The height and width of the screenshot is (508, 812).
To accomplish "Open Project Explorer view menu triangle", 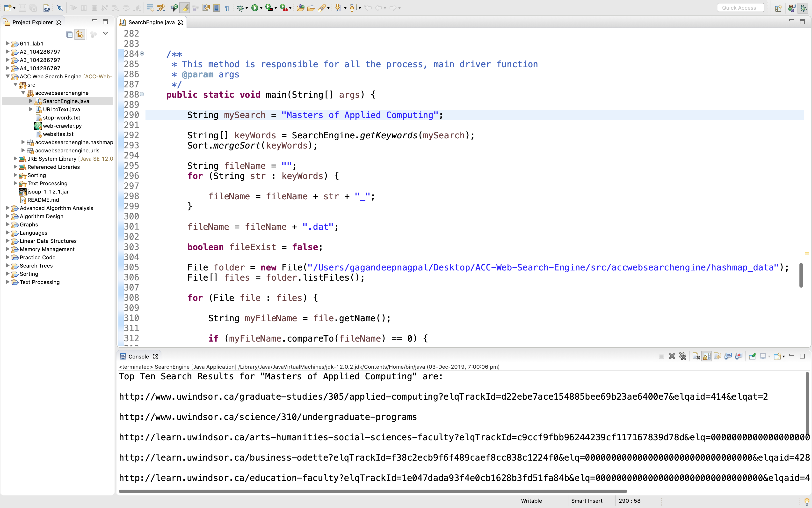I will click(105, 33).
